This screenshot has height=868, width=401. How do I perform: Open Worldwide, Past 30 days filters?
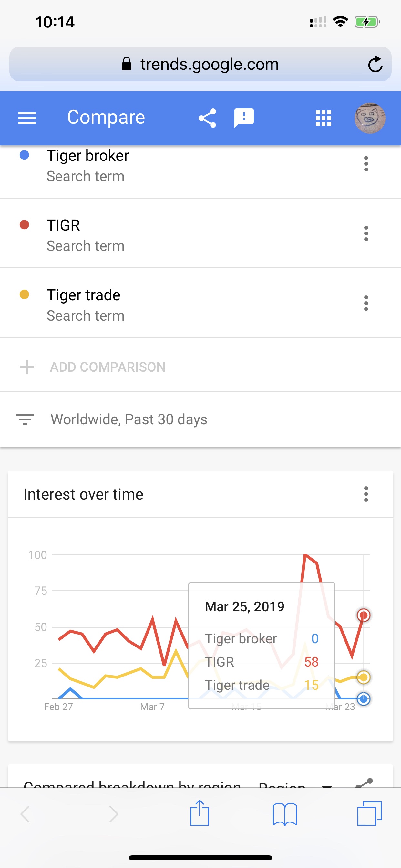[x=200, y=419]
